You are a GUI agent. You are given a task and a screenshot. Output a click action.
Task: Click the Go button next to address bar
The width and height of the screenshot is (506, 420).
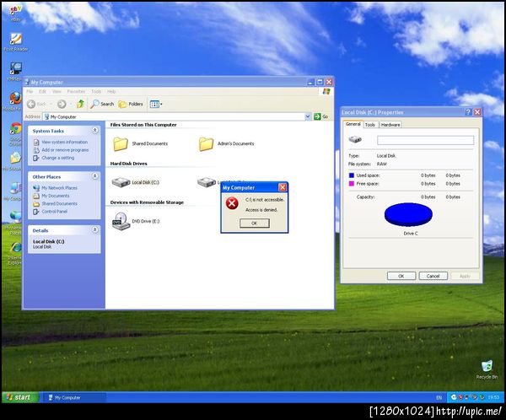(321, 116)
